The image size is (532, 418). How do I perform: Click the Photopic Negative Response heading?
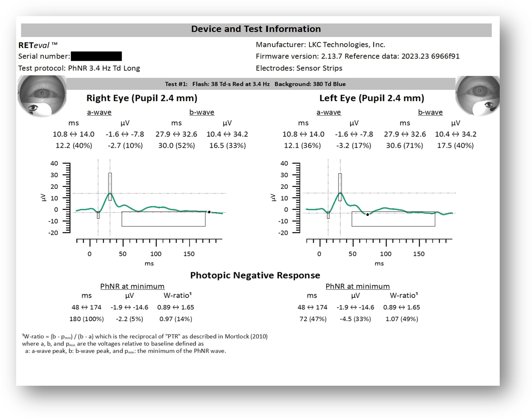point(255,275)
